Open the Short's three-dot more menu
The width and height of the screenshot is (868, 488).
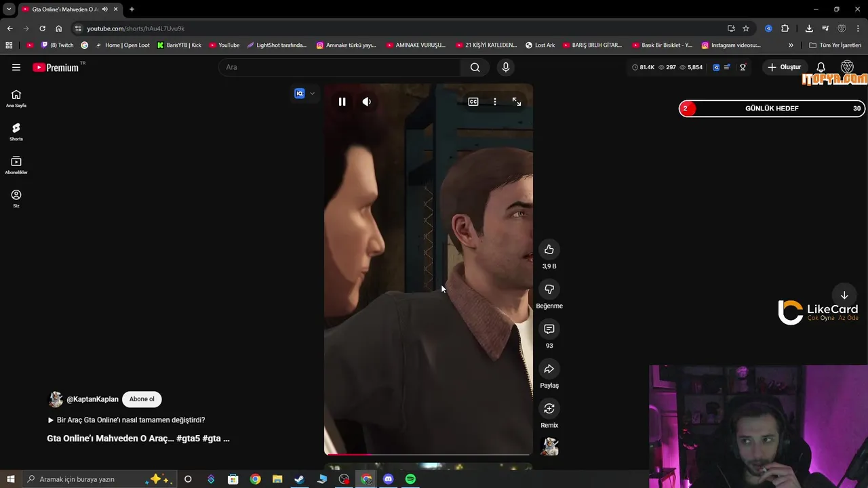point(495,102)
